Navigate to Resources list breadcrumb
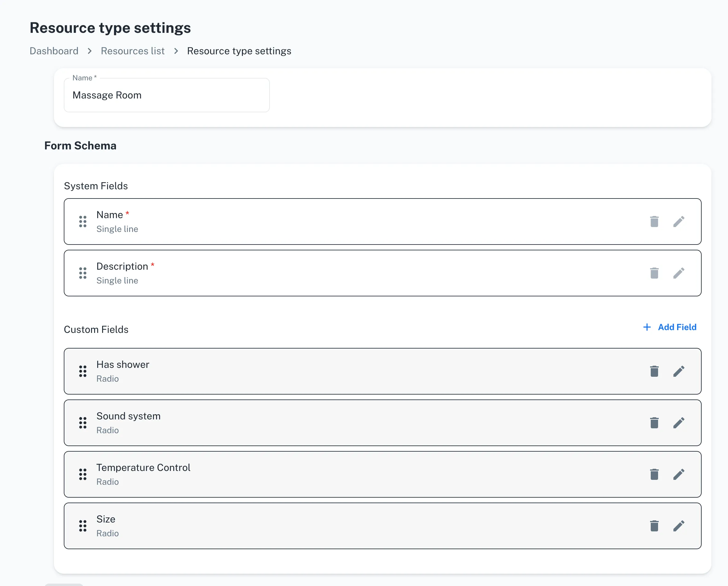The width and height of the screenshot is (728, 586). click(133, 51)
